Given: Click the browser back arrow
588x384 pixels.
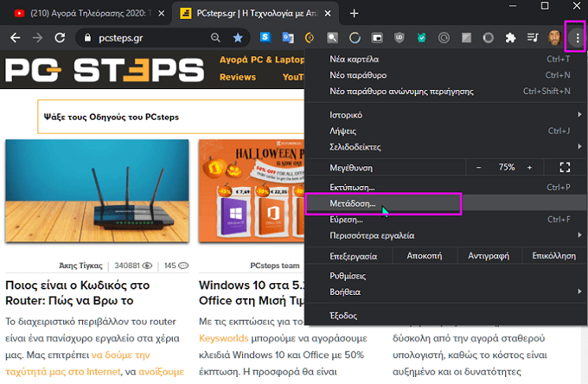Looking at the screenshot, I should click(x=15, y=38).
